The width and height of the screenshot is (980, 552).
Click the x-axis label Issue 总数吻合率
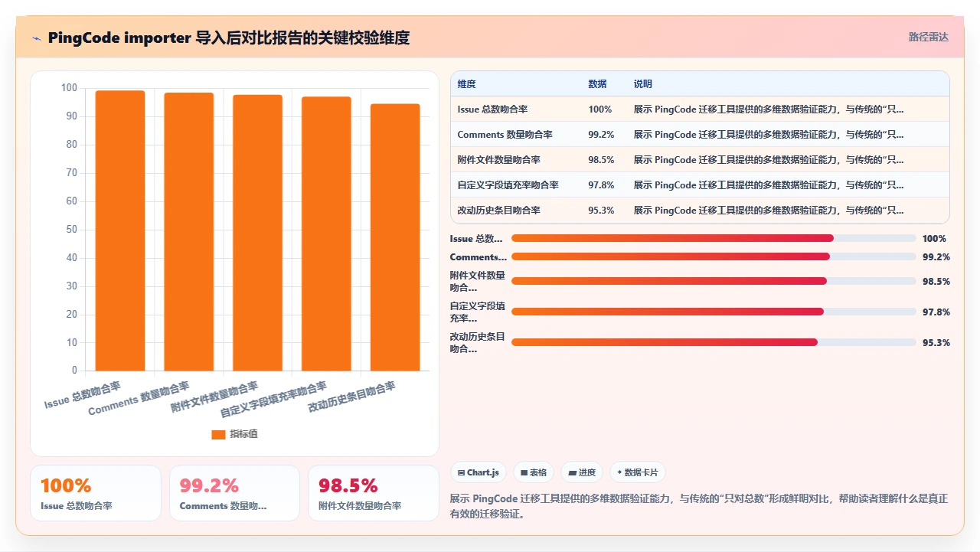pos(82,394)
